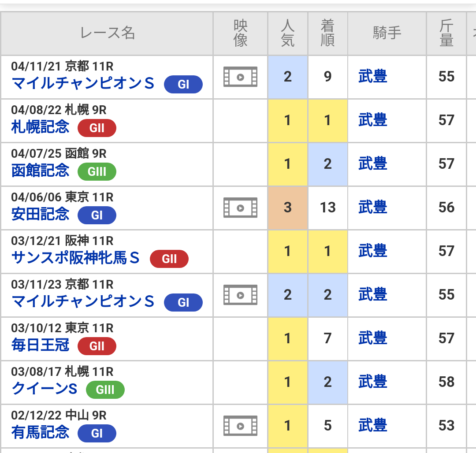The image size is (476, 453).
Task: Click jockey 武豊 in 有馬記念 row
Action: click(372, 426)
